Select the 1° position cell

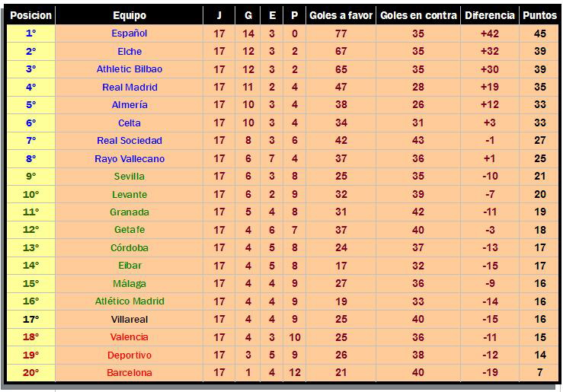click(31, 33)
